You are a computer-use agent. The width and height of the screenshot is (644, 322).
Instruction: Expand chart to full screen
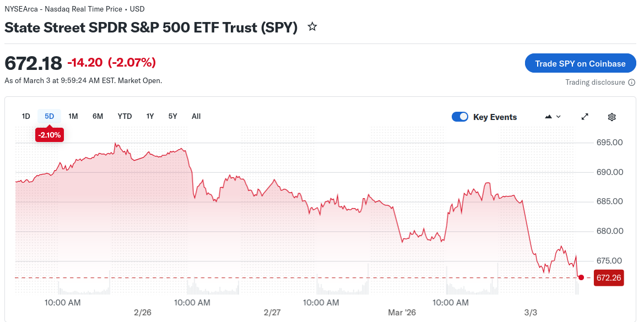click(x=585, y=117)
